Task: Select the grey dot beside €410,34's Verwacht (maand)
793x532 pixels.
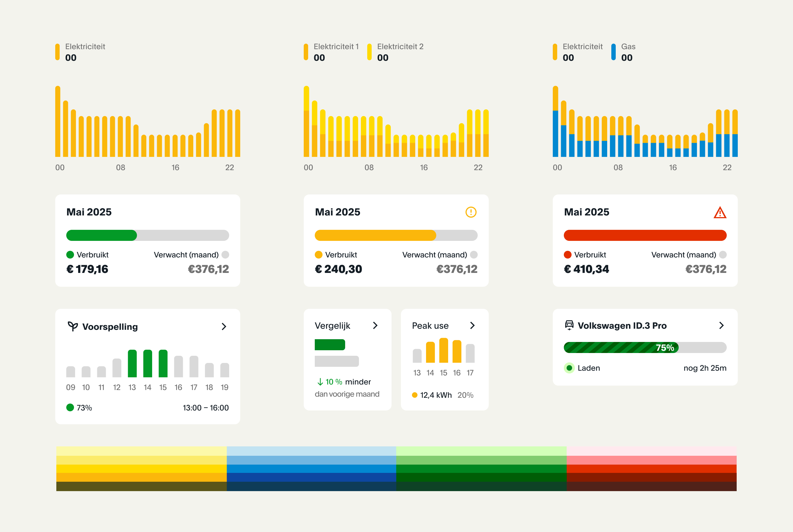Action: pyautogui.click(x=723, y=255)
